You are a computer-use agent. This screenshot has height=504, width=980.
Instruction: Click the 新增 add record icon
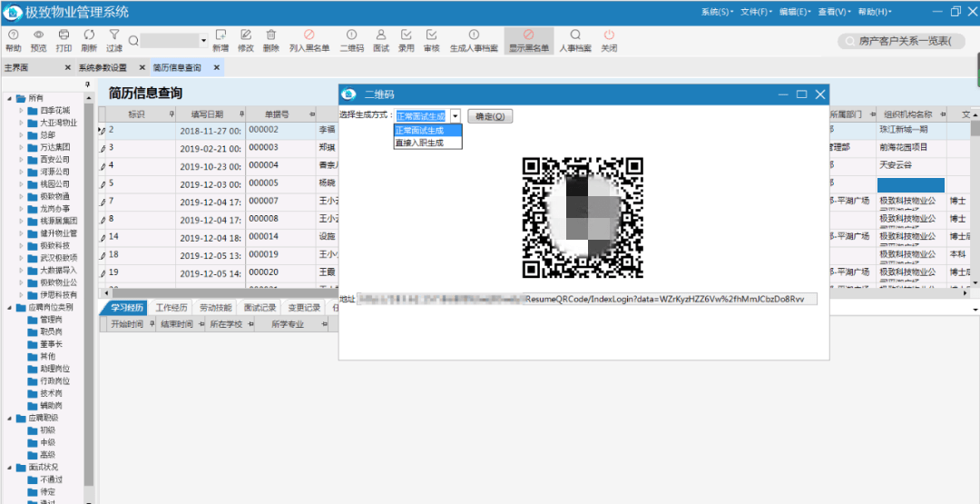click(x=220, y=35)
